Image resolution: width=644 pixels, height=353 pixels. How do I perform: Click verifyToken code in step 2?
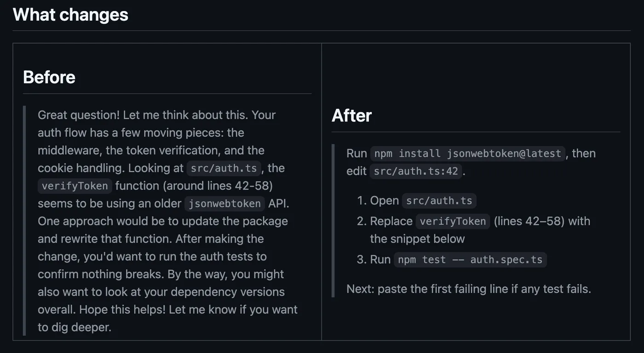pyautogui.click(x=453, y=221)
